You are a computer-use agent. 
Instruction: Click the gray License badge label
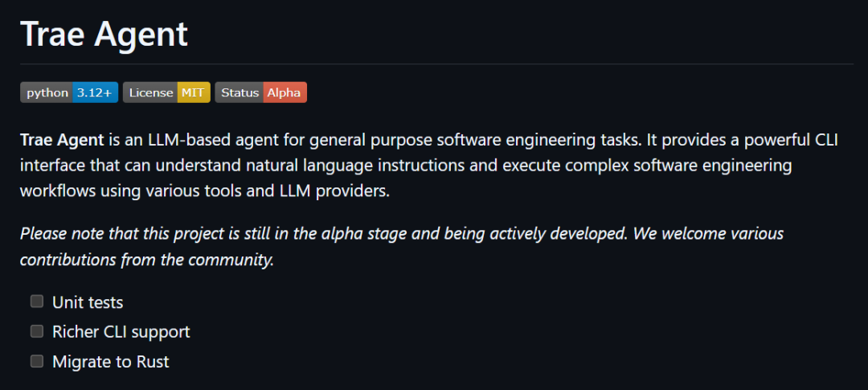pos(151,92)
